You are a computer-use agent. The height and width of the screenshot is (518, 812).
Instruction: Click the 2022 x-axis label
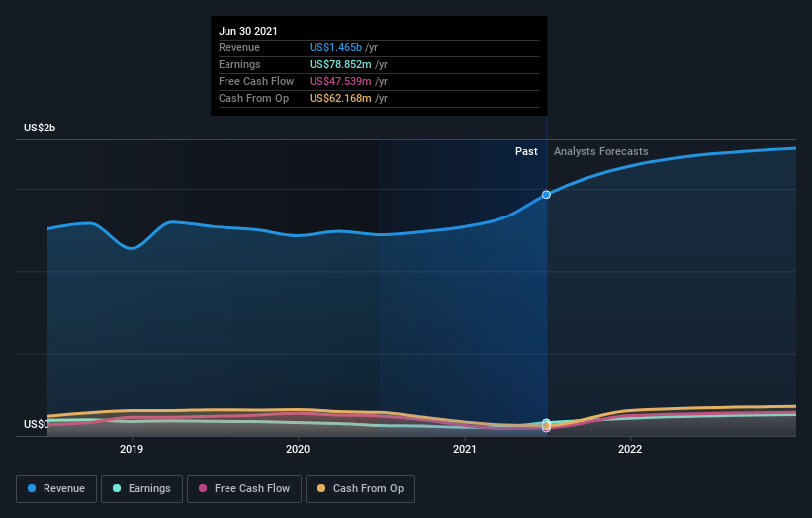tap(630, 449)
